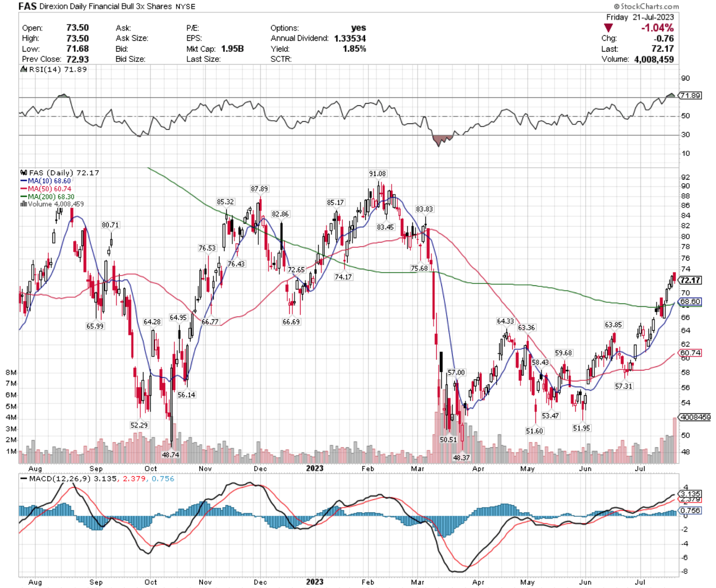Image resolution: width=716 pixels, height=588 pixels.
Task: Click the Volume 4,008,459 header value
Action: pyautogui.click(x=654, y=59)
